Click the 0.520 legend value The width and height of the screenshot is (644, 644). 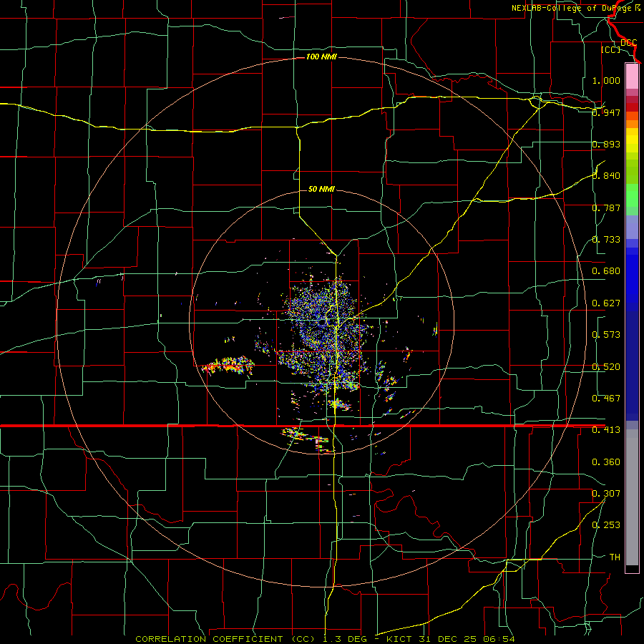coord(606,367)
